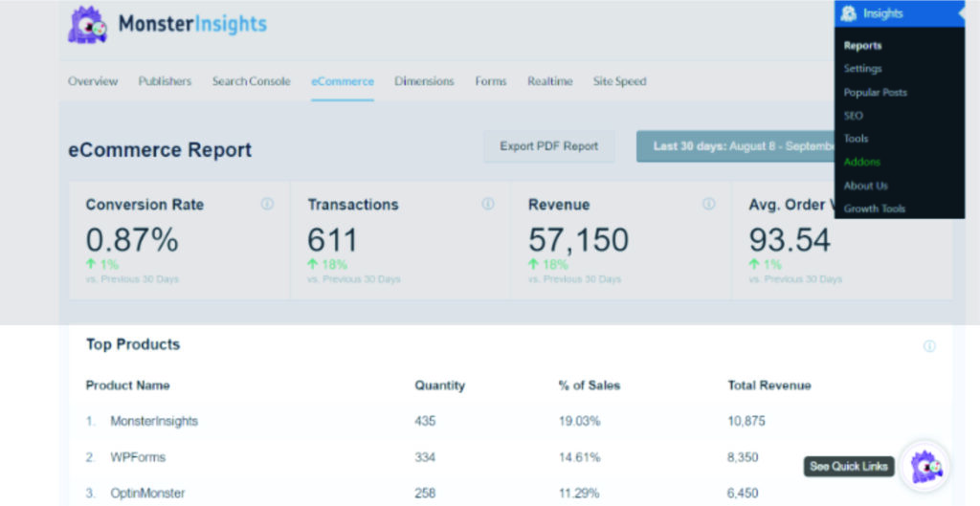Click the 57,150 revenue value
This screenshot has height=506, width=980.
click(578, 240)
